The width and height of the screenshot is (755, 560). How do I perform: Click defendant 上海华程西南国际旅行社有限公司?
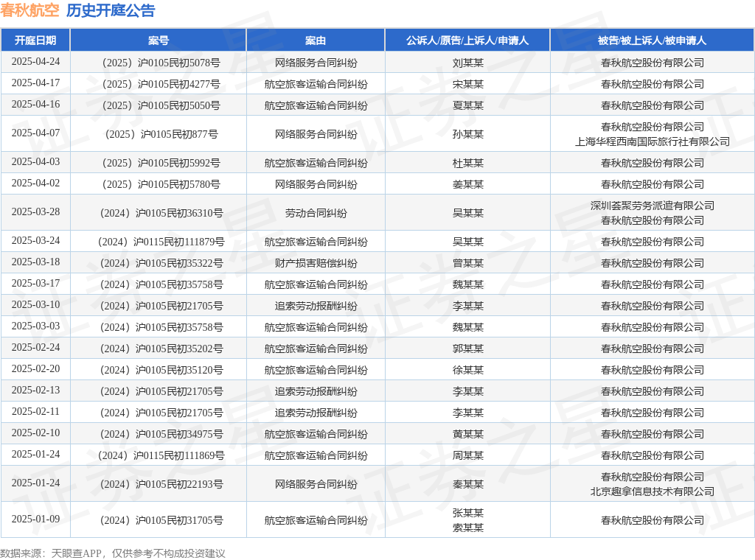click(653, 141)
